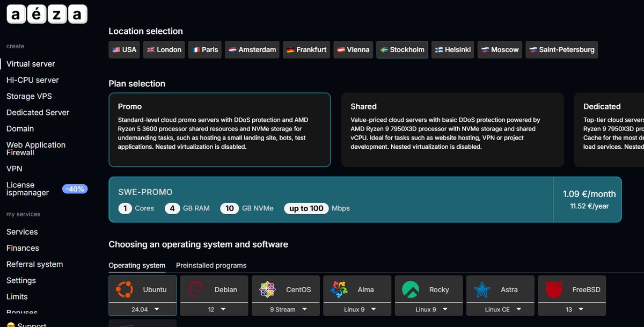Open the Rocky Linux 9 version dropdown
This screenshot has height=327, width=644.
tap(429, 309)
